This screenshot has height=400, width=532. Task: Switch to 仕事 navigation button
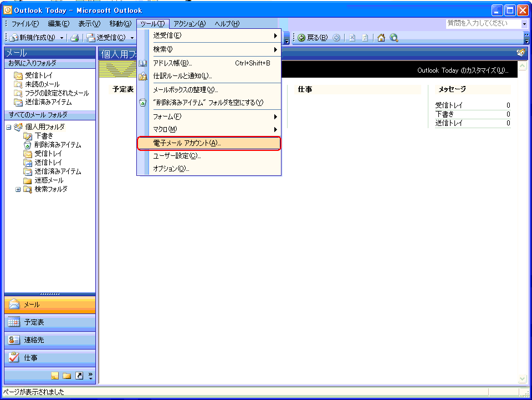(50, 358)
